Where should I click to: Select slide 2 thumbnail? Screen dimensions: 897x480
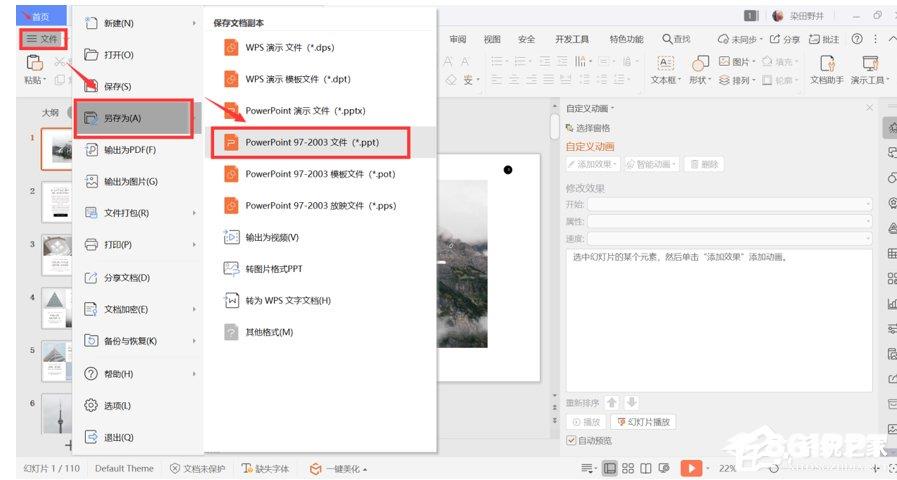56,202
